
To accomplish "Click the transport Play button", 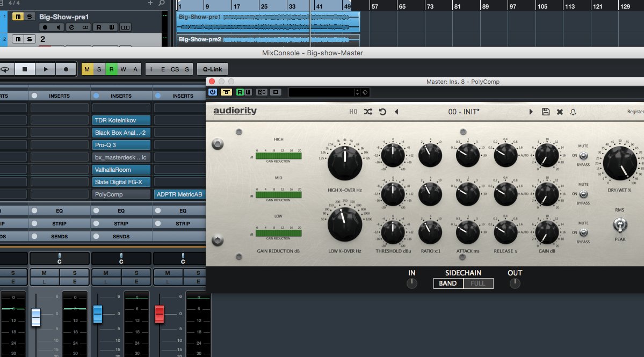I will pos(46,69).
